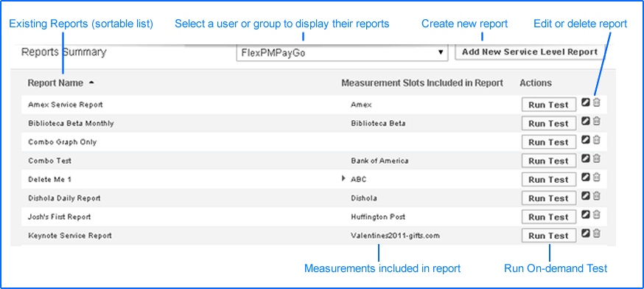
Task: Edit Josh's First Report
Action: click(586, 215)
